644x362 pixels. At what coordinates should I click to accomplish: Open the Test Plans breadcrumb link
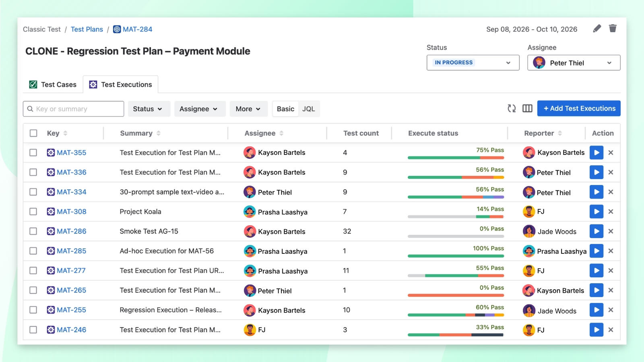pos(87,29)
